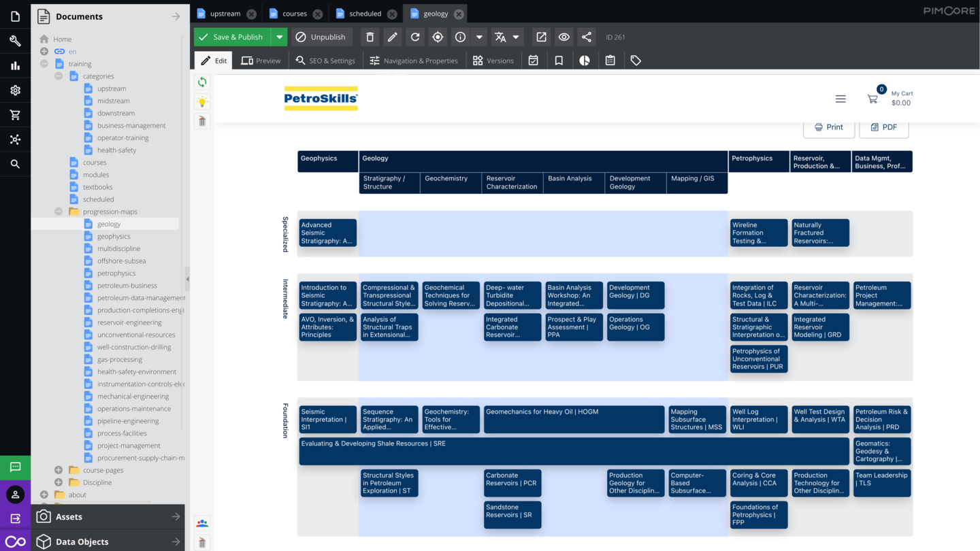Click the lightbulb highlight icon in editor sidebar
980x551 pixels.
pos(202,102)
